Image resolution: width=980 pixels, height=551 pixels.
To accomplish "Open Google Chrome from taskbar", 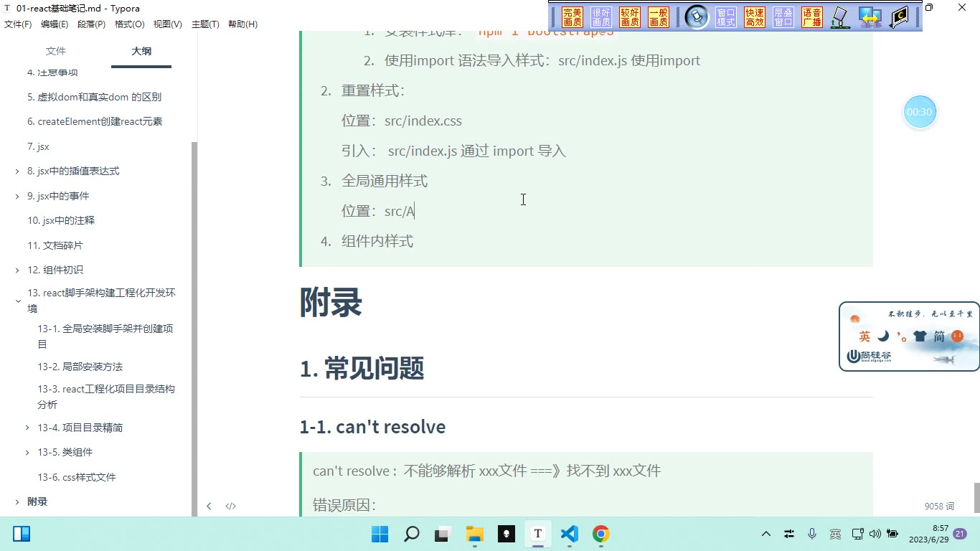I will [600, 534].
